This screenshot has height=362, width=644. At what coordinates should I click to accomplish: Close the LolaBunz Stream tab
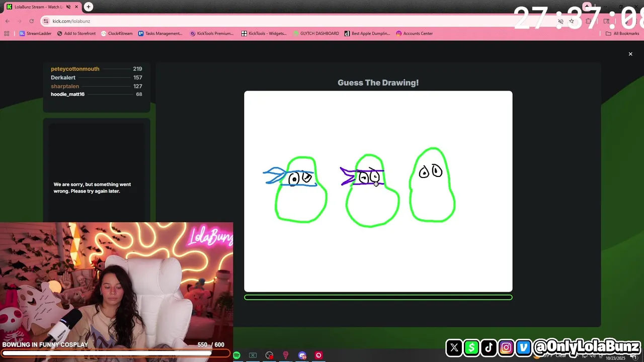[x=76, y=7]
